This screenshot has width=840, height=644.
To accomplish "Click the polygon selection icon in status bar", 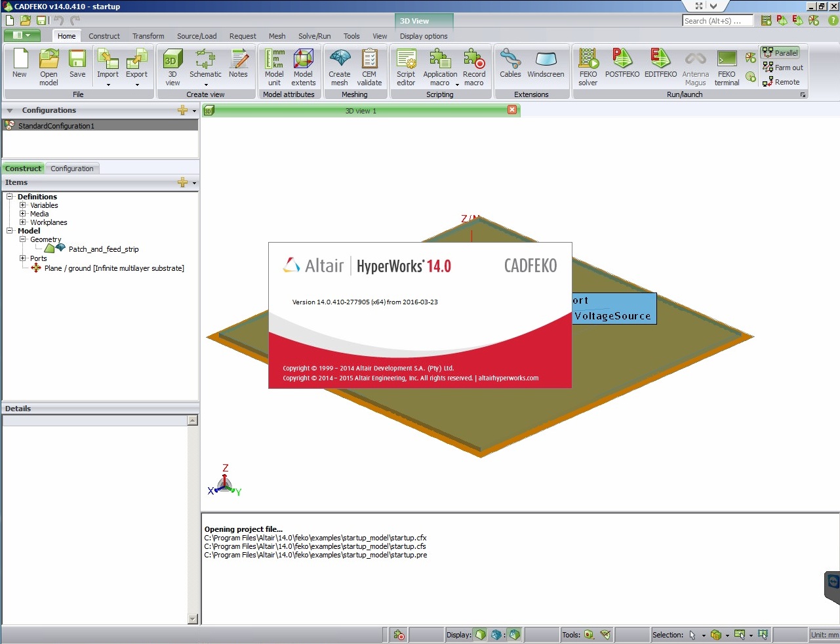I will [763, 634].
